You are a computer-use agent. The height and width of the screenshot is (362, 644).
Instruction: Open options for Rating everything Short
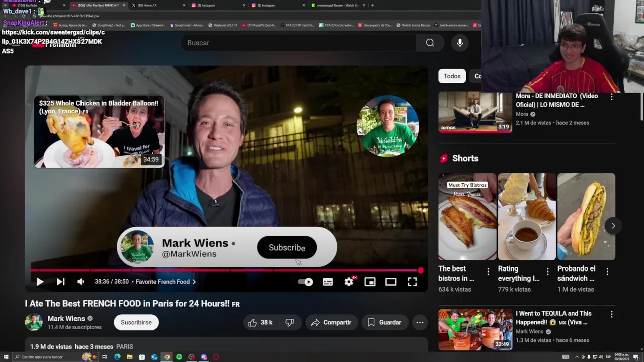point(547,271)
